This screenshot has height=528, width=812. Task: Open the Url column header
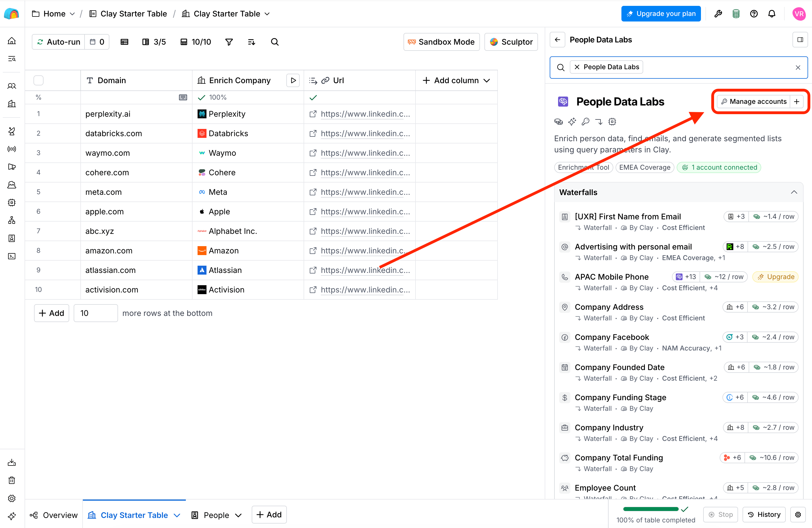pyautogui.click(x=360, y=81)
